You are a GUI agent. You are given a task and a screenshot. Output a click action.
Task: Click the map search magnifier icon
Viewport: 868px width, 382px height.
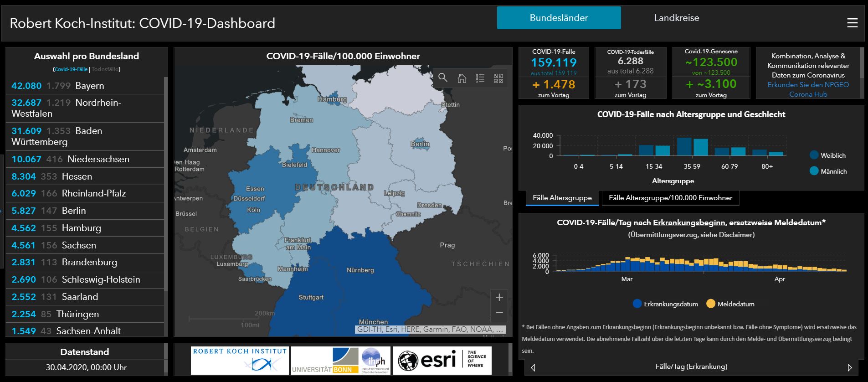click(x=442, y=78)
